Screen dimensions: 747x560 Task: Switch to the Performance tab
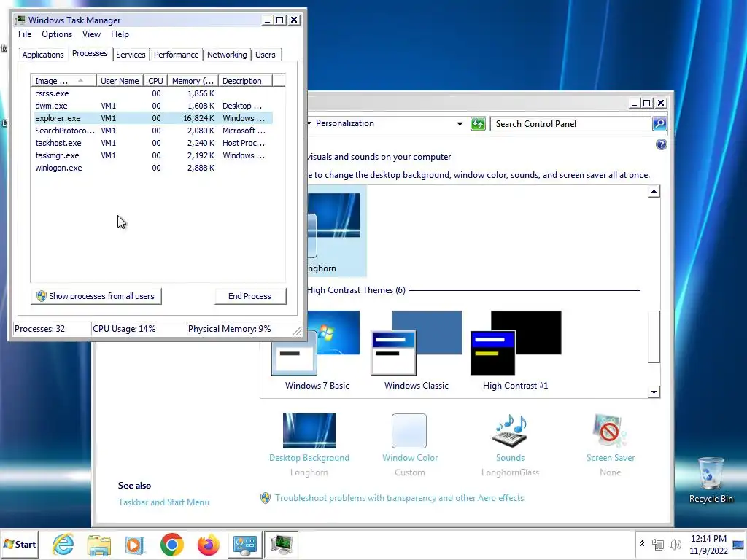176,55
